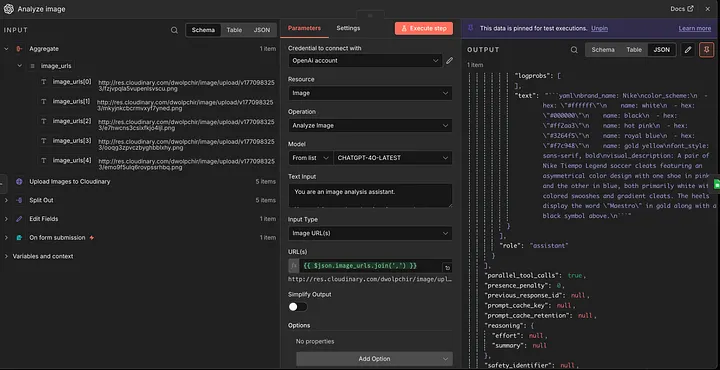The width and height of the screenshot is (720, 370).
Task: Click the pin icon in the pinned data banner
Action: (x=470, y=28)
